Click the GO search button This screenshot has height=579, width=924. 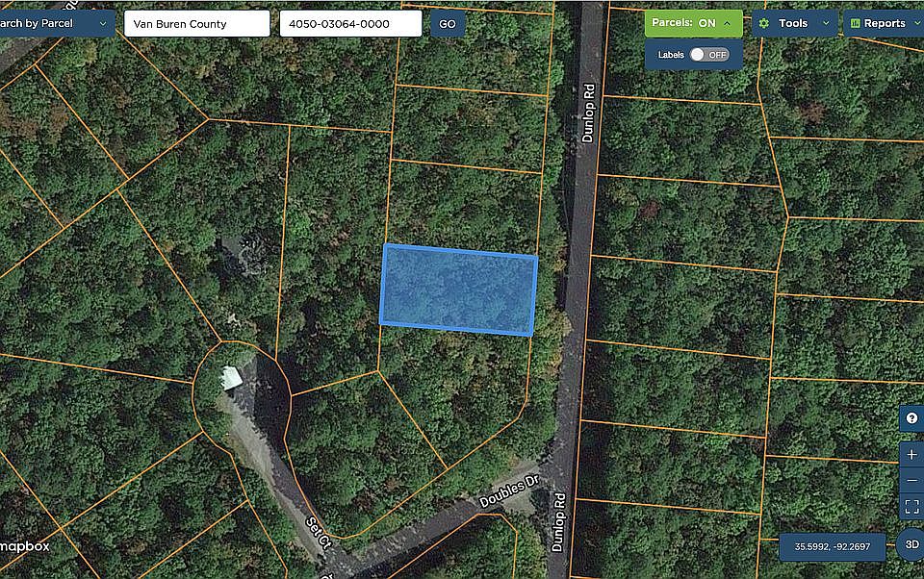[x=448, y=24]
